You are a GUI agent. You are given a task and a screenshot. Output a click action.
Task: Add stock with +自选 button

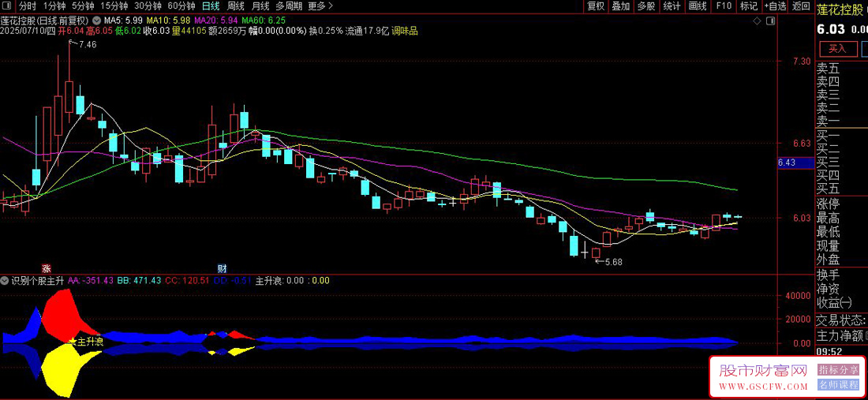click(775, 6)
